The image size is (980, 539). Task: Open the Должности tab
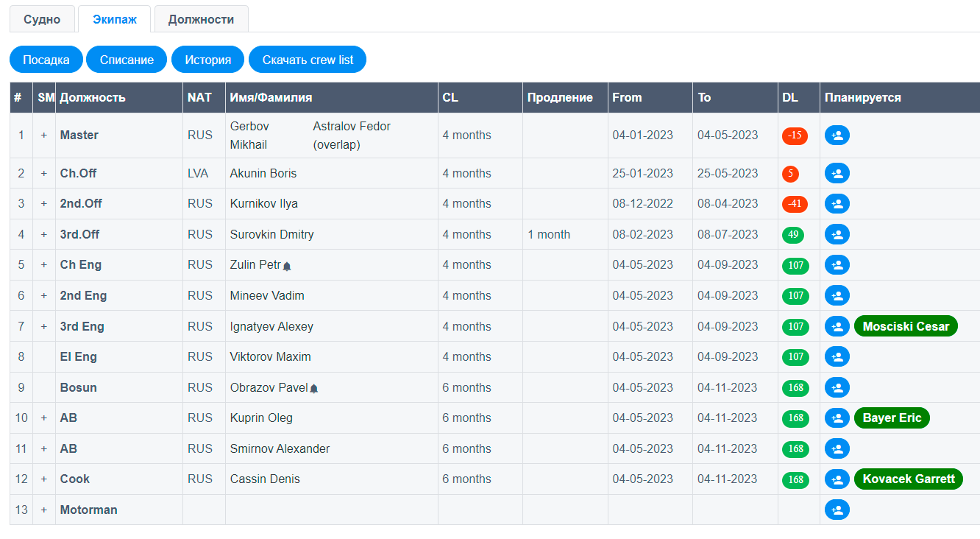tap(201, 20)
